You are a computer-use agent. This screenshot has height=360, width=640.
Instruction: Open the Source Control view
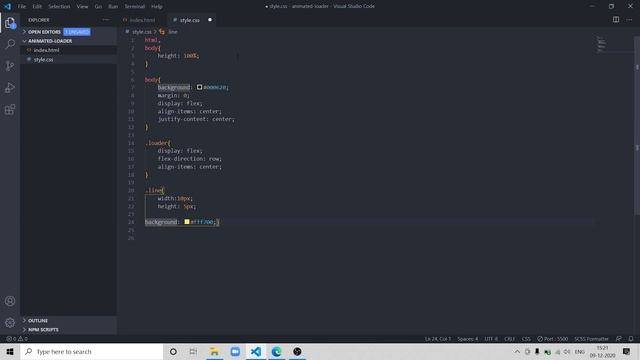(10, 66)
